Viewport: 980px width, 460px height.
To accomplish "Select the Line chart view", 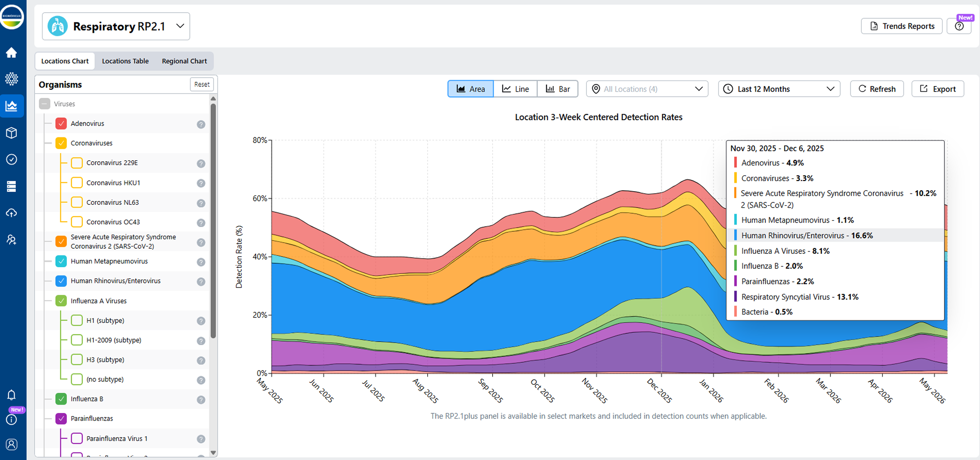I will click(x=515, y=89).
